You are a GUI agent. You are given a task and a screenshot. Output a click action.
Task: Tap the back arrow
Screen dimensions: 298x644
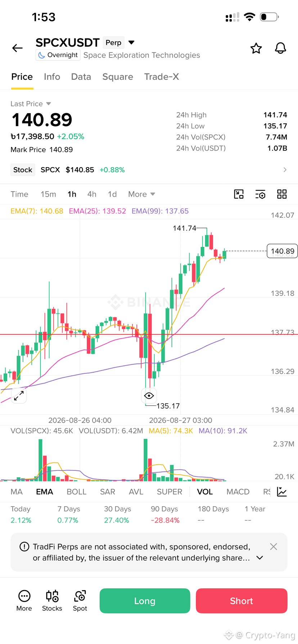pos(17,48)
